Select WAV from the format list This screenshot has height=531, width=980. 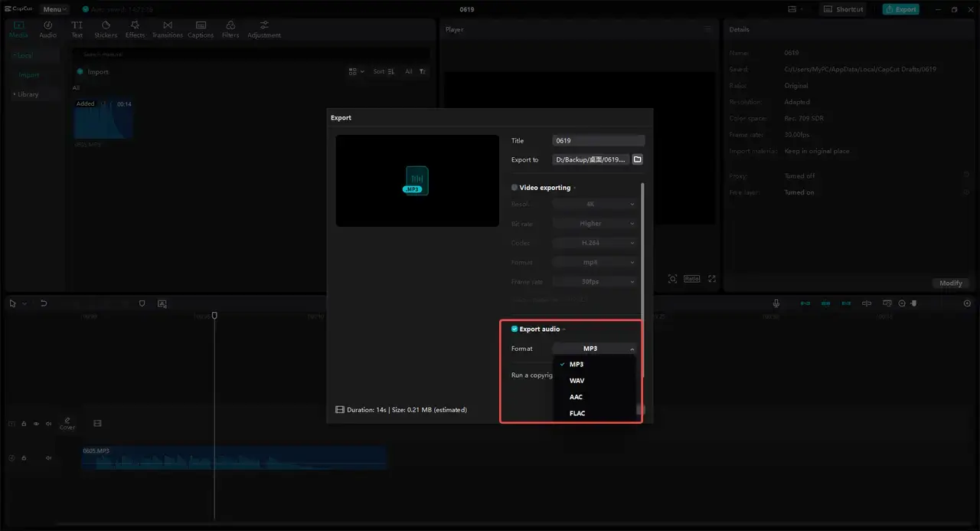595,381
